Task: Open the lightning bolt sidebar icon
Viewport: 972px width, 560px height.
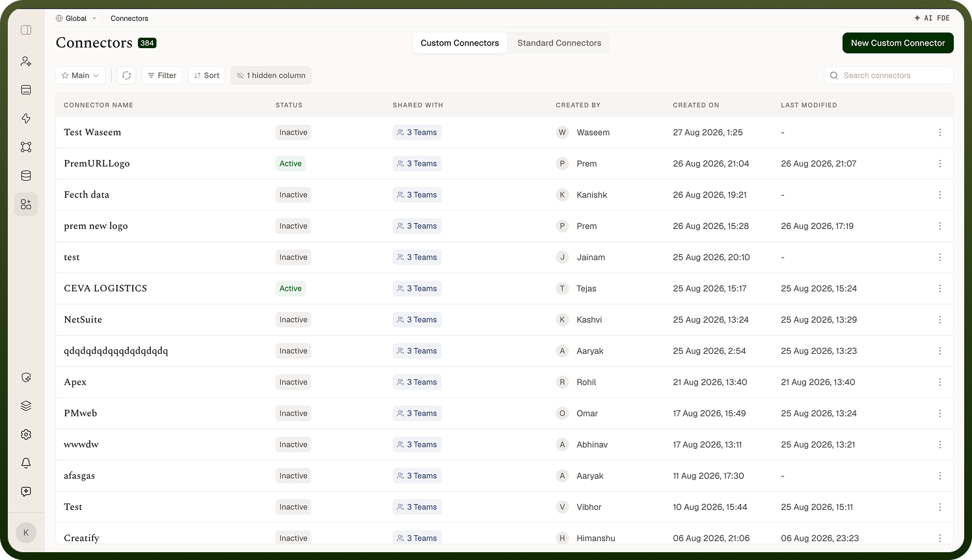Action: [x=26, y=118]
